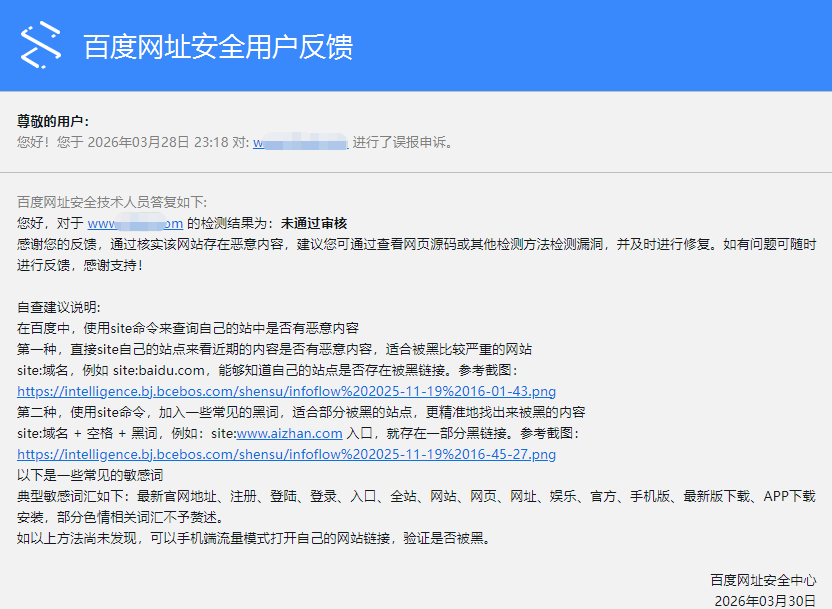
Task: Click the text 进行了误报申诉。
Action: pyautogui.click(x=404, y=142)
